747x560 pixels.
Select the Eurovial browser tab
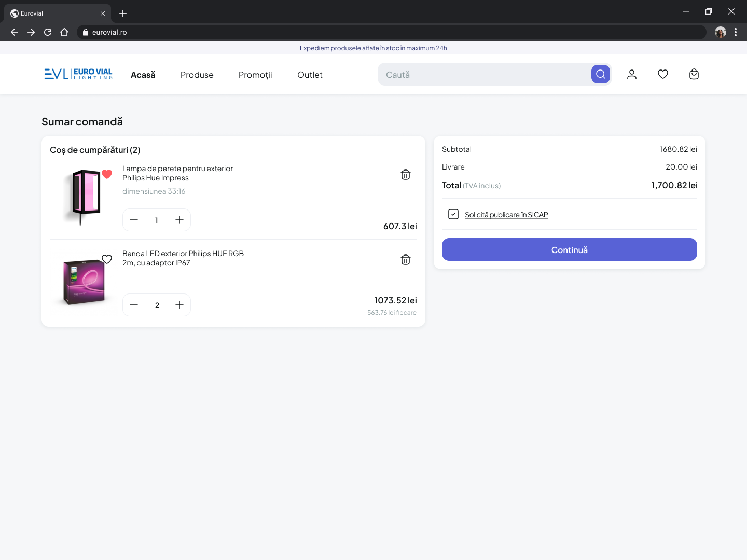tap(58, 13)
